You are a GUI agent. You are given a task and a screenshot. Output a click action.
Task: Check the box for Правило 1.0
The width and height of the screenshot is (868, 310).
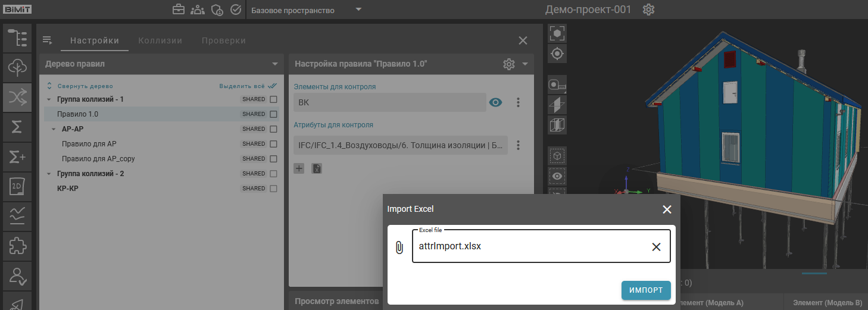(x=273, y=114)
